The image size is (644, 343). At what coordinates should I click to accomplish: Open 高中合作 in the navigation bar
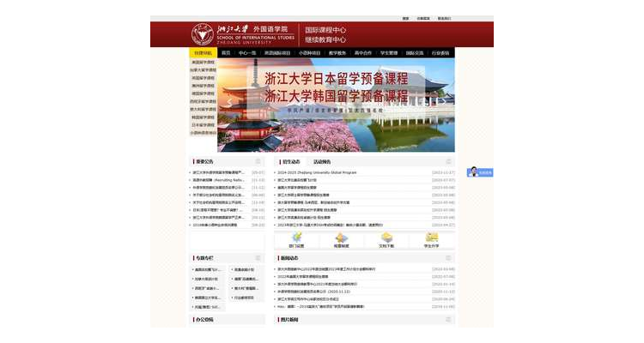pos(363,53)
